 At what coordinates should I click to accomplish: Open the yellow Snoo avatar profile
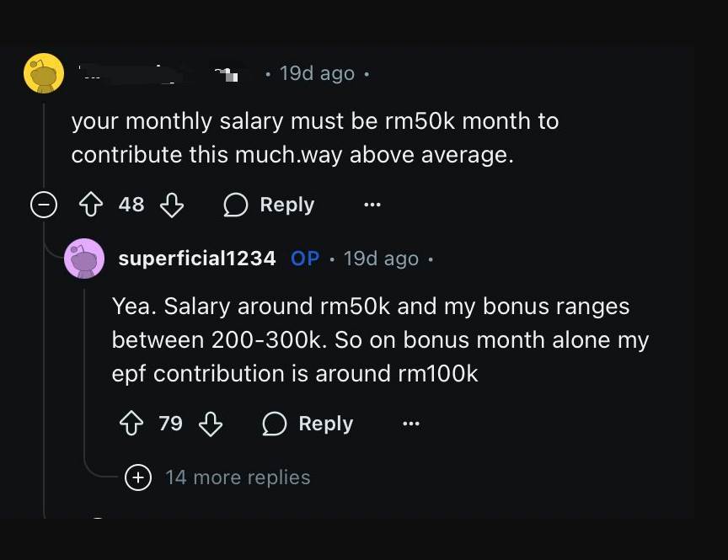[x=44, y=73]
